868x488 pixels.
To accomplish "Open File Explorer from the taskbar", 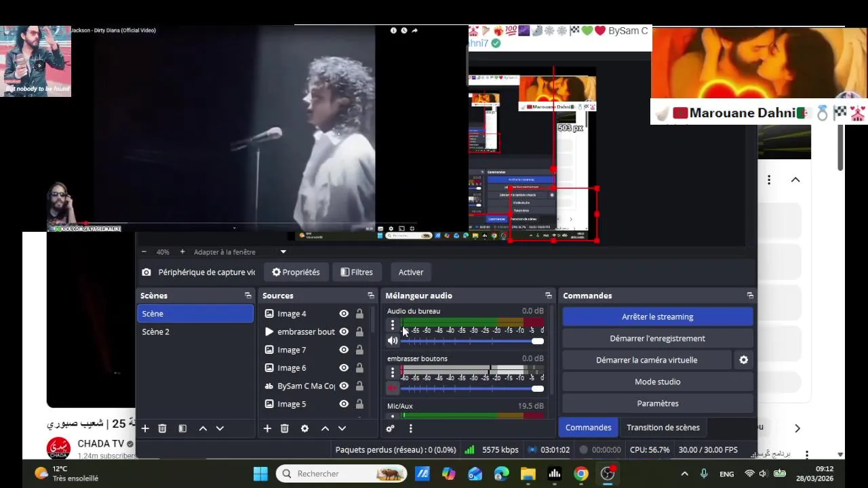I will [x=528, y=474].
